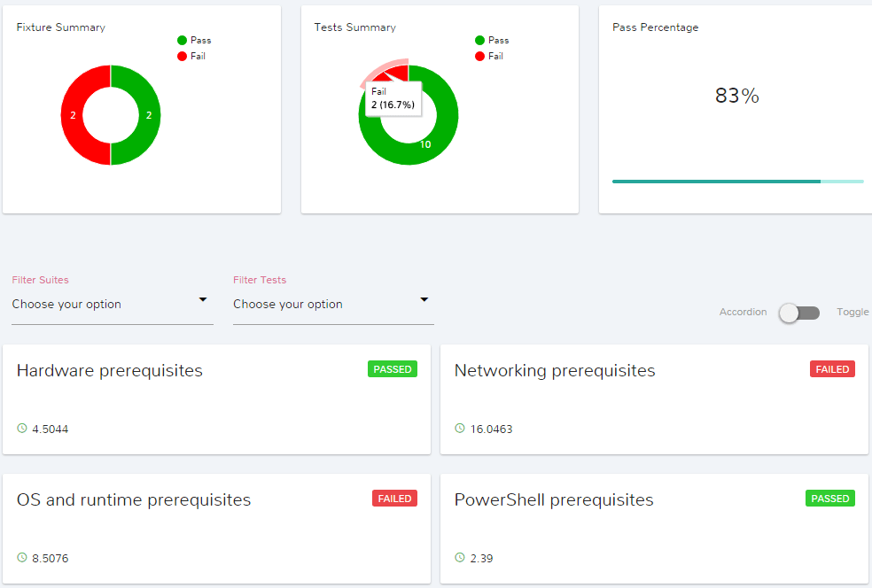The width and height of the screenshot is (872, 588).
Task: Expand the OS and runtime prerequisites suite
Action: coord(134,500)
